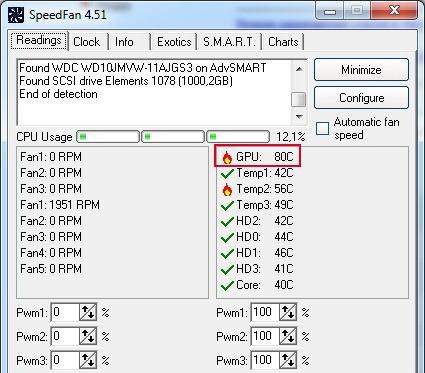The height and width of the screenshot is (373, 425).
Task: Click the "HD1: 46C" reading
Action: (265, 253)
